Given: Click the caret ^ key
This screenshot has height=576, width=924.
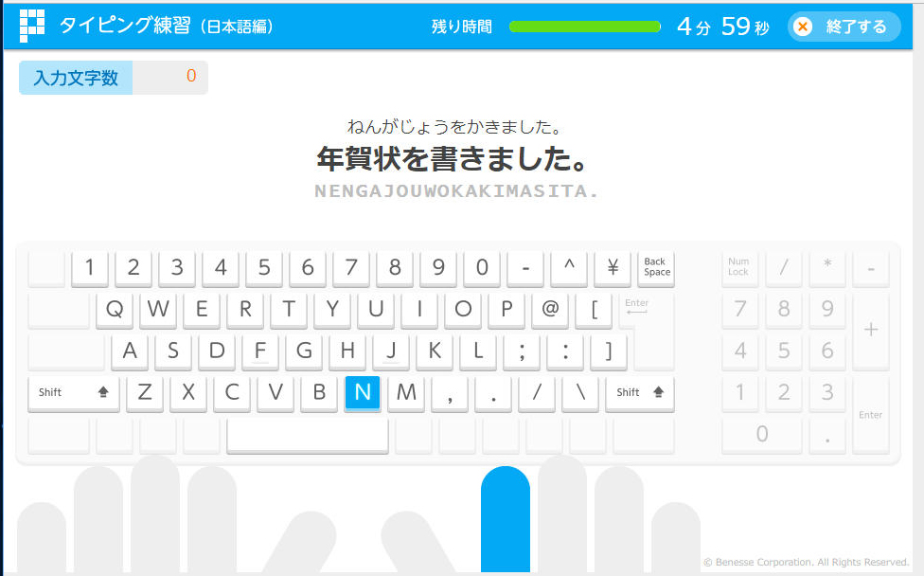Looking at the screenshot, I should (569, 268).
